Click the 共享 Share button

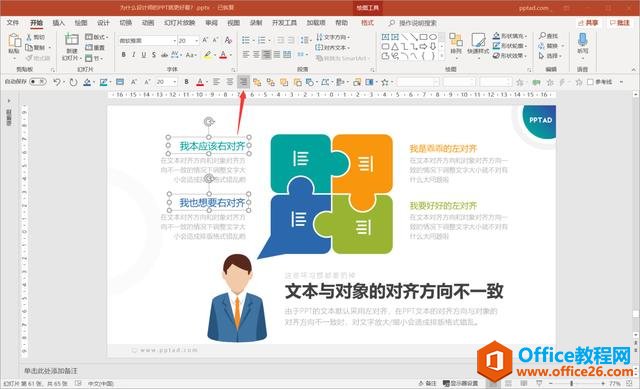click(x=588, y=23)
